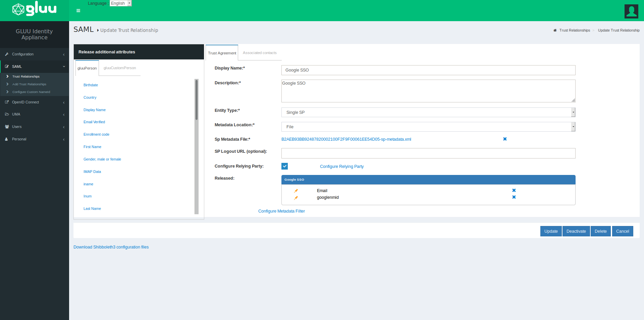Switch to the Associated contacts tab
Image resolution: width=644 pixels, height=320 pixels.
[x=260, y=53]
